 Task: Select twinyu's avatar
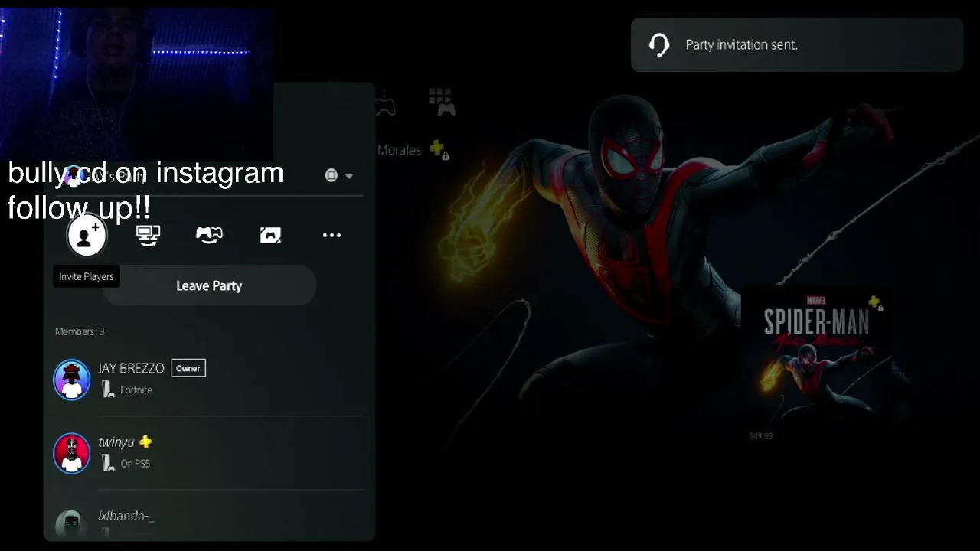[72, 453]
